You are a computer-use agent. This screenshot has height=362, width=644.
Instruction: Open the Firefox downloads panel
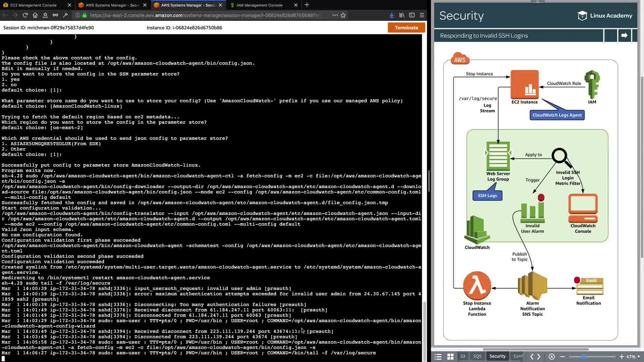point(391,15)
